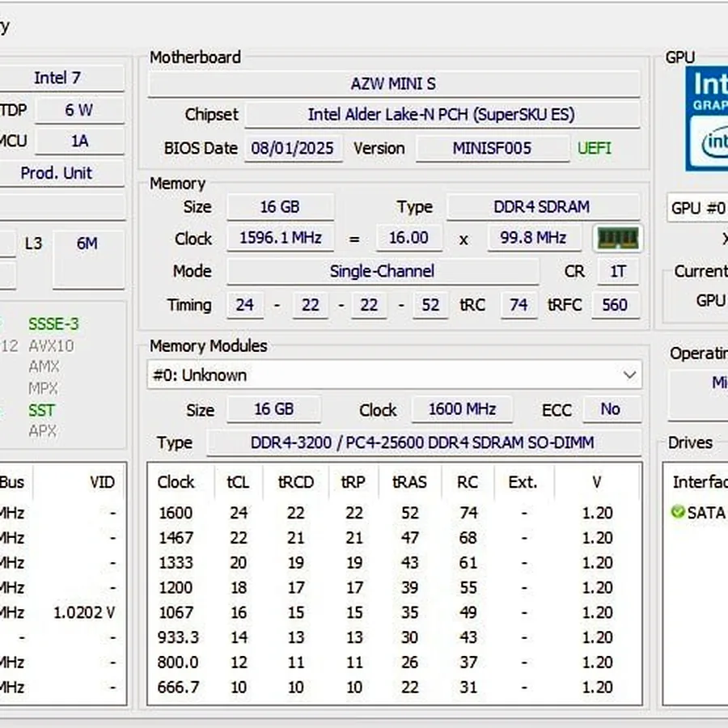Screen dimensions: 728x728
Task: Click the Intel Graphics logo
Action: pos(707,119)
